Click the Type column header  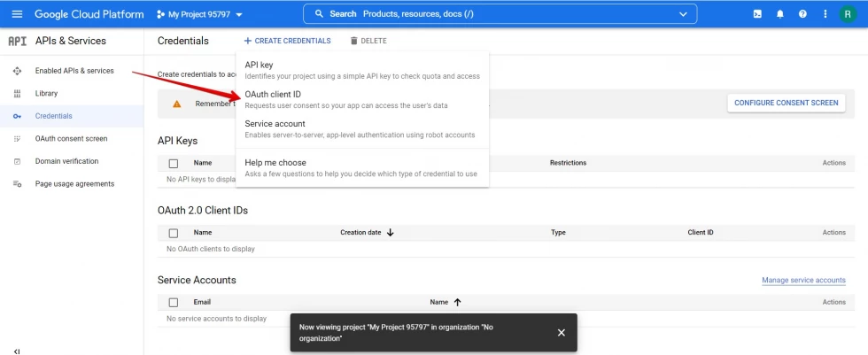(x=558, y=233)
